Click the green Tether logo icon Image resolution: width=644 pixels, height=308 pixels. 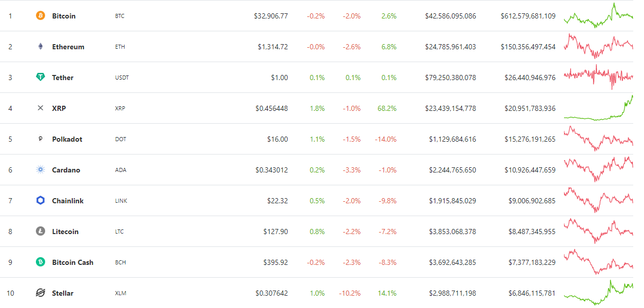41,78
